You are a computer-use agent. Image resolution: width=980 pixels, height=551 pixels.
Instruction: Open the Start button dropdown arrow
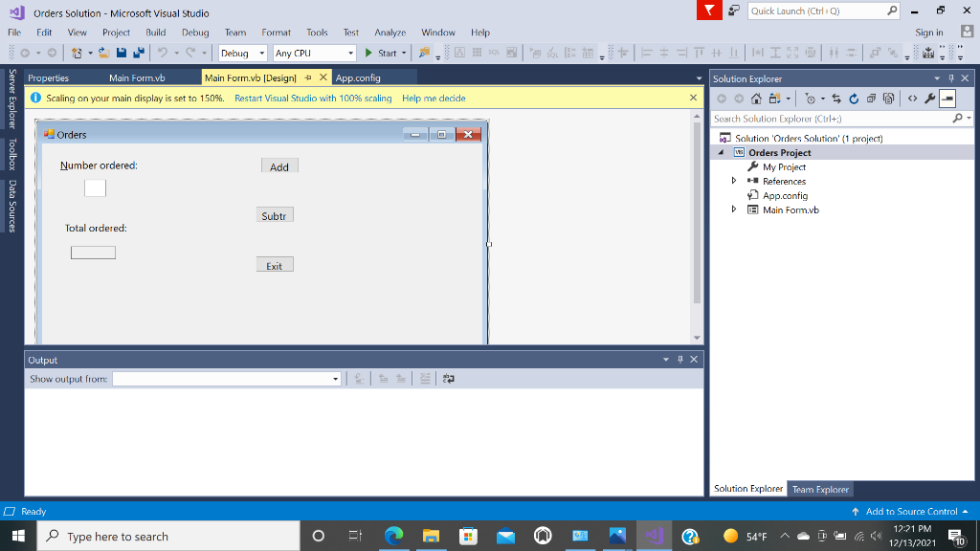[404, 54]
